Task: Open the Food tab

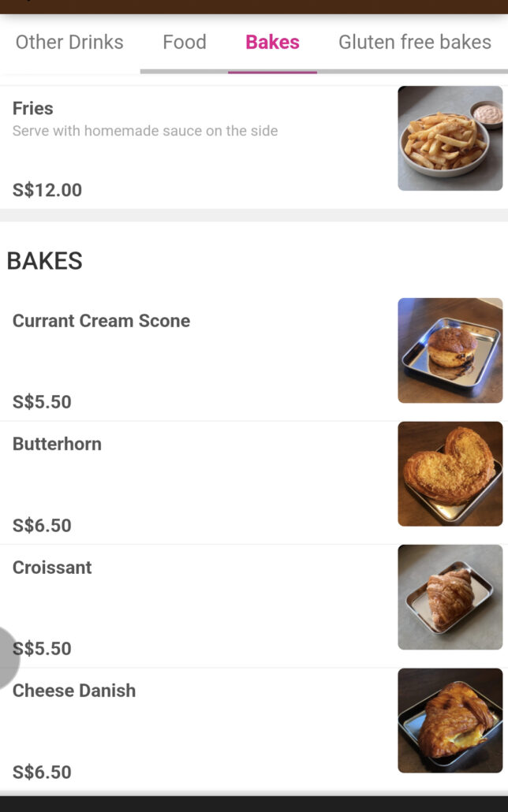Action: tap(184, 42)
